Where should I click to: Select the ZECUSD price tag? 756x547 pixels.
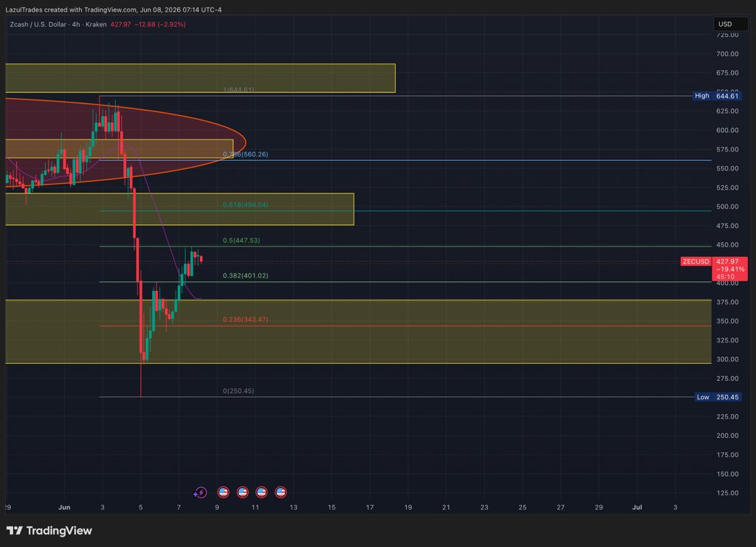click(x=695, y=261)
